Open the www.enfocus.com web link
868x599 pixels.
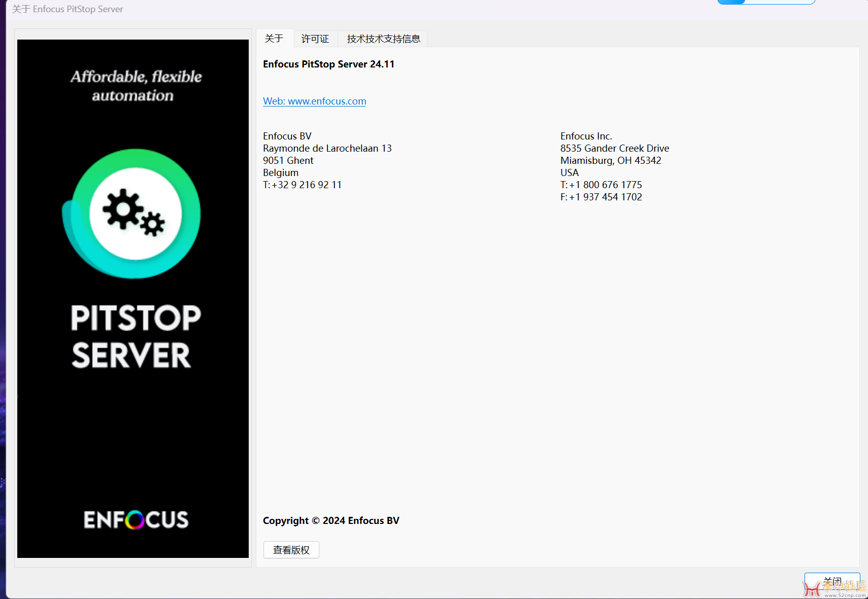tap(314, 101)
